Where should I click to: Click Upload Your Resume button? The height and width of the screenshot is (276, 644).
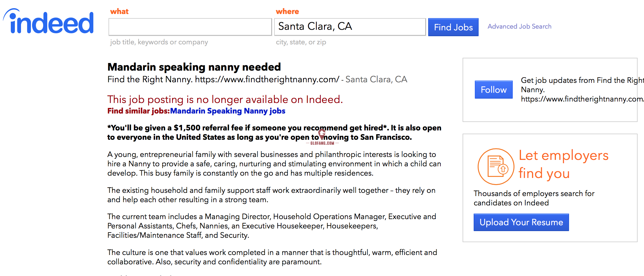coord(521,222)
